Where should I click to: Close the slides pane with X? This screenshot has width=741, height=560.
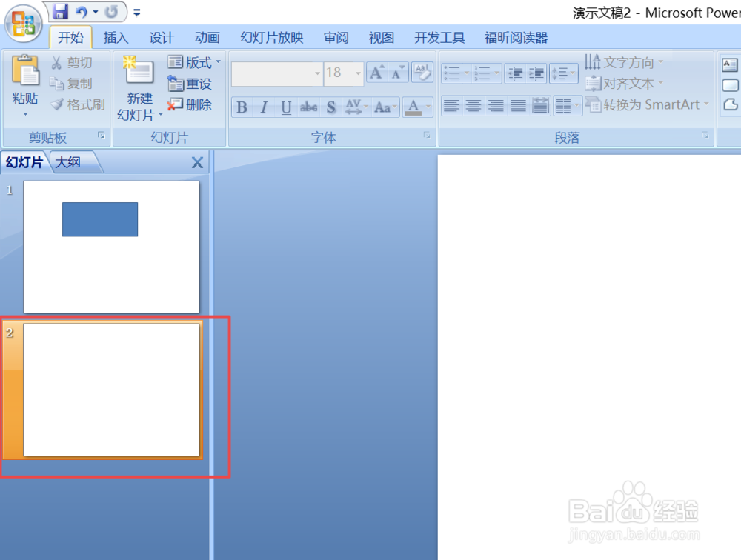[198, 162]
